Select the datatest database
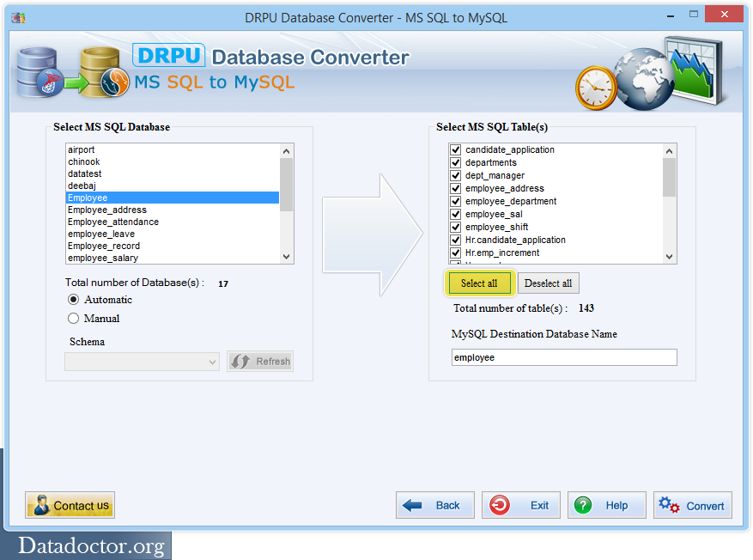The width and height of the screenshot is (753, 560). pyautogui.click(x=173, y=173)
